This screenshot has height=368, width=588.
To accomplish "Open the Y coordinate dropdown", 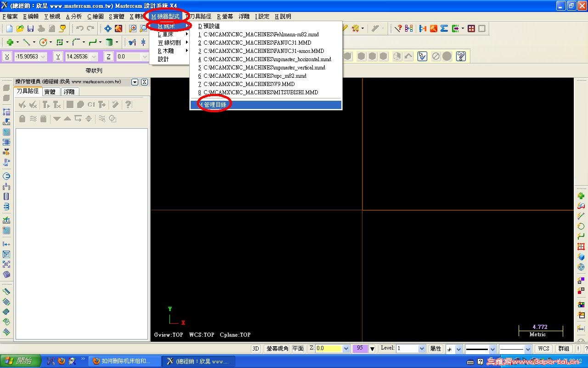I will click(x=94, y=57).
